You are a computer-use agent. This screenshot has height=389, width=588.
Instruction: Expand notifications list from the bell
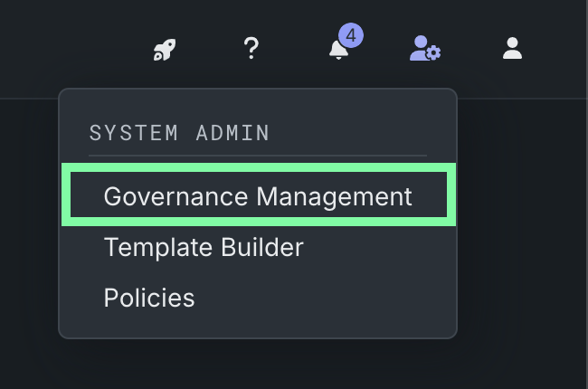338,51
